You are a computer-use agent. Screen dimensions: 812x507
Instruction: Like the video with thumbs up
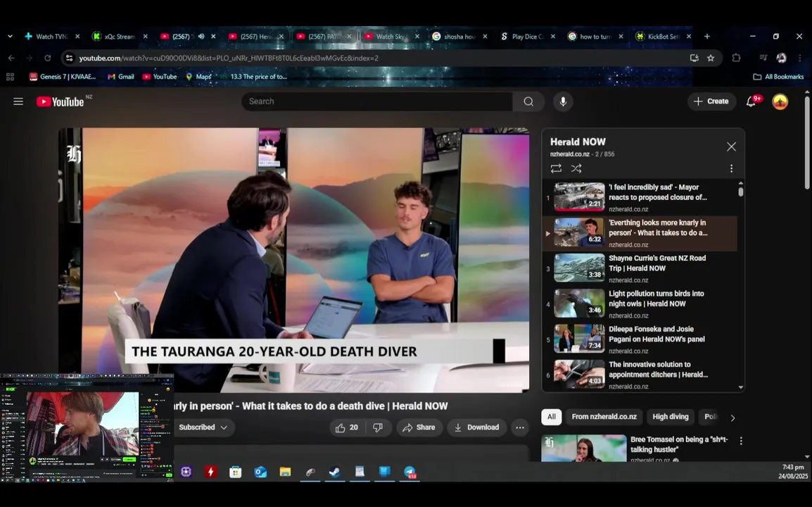[346, 427]
